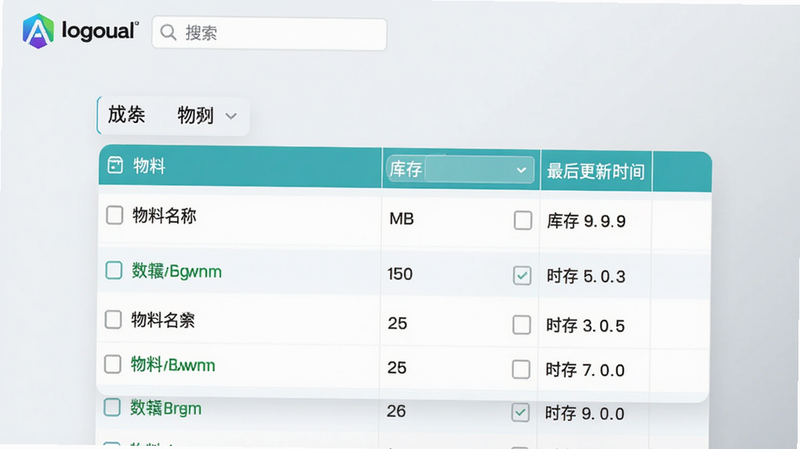800x449 pixels.
Task: Open the 物料/B.wnn green link
Action: point(173,365)
